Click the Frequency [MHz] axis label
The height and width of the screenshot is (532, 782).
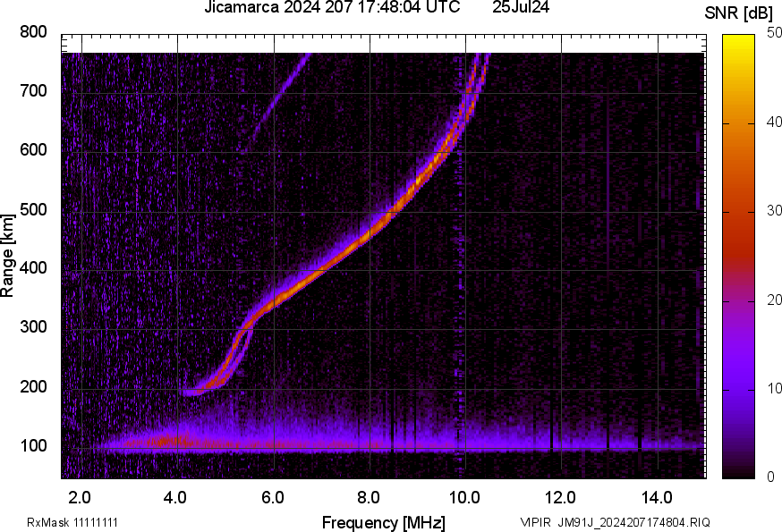(384, 522)
